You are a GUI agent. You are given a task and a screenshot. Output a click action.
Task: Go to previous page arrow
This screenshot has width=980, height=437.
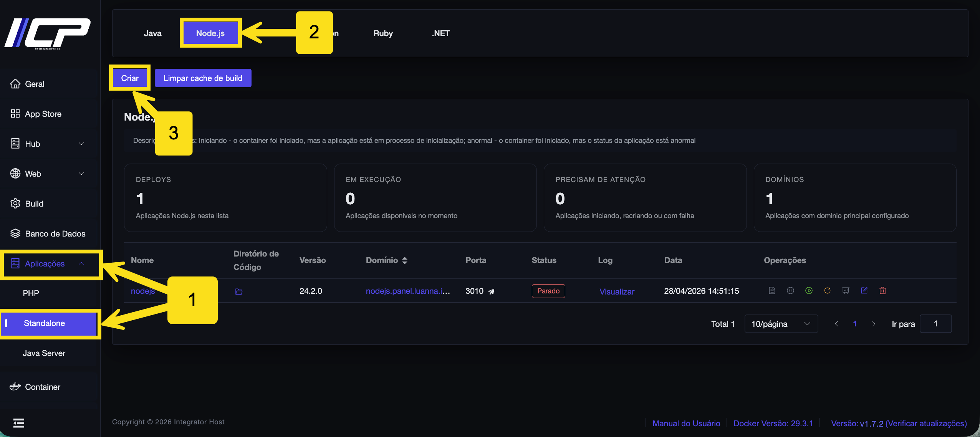click(x=836, y=324)
